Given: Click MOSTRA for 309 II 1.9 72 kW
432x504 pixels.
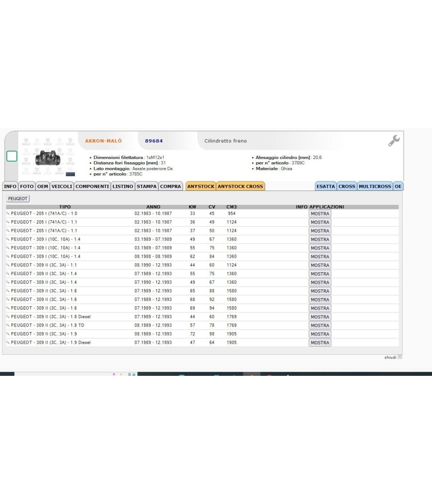Looking at the screenshot, I should point(320,334).
